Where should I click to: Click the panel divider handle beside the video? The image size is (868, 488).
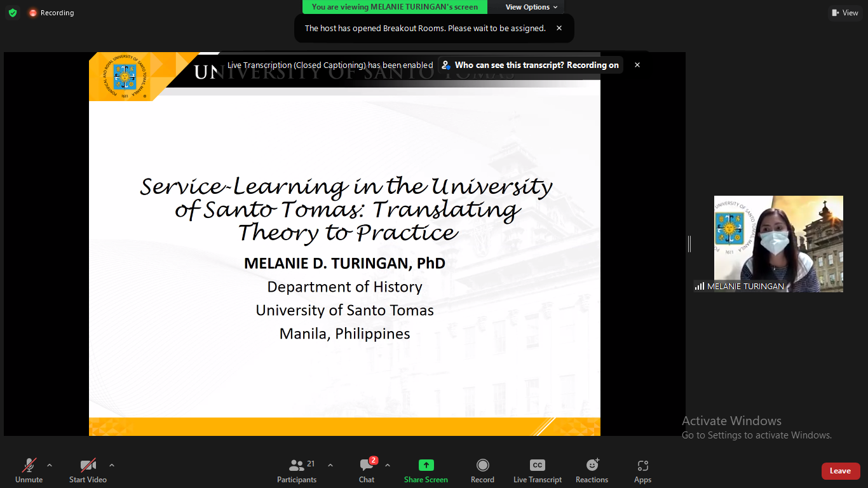[689, 243]
